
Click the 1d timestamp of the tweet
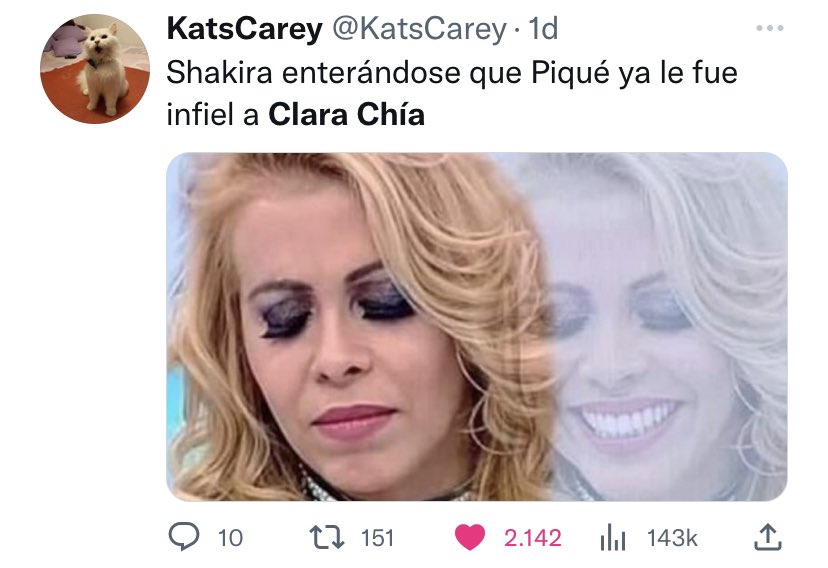pos(542,29)
